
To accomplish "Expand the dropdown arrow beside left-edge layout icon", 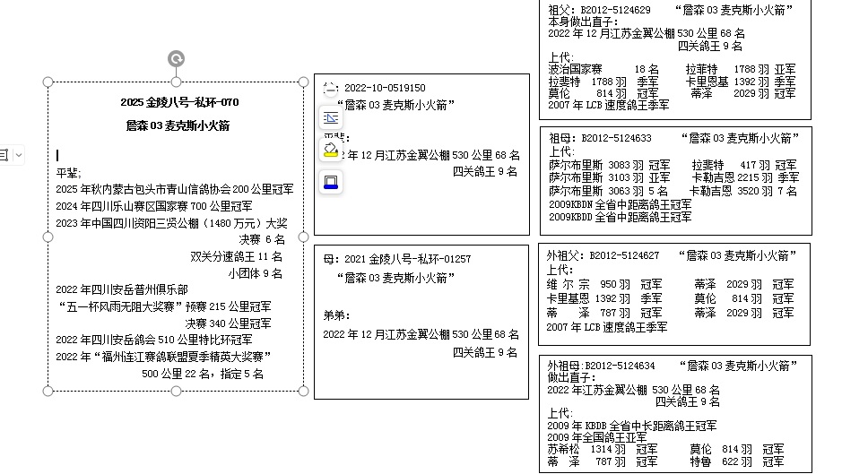I will [x=18, y=155].
